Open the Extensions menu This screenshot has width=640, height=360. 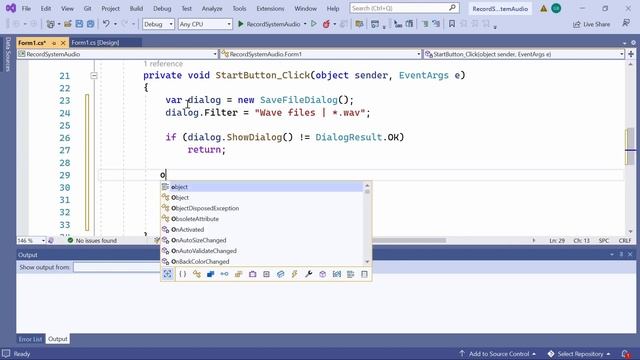pyautogui.click(x=270, y=8)
